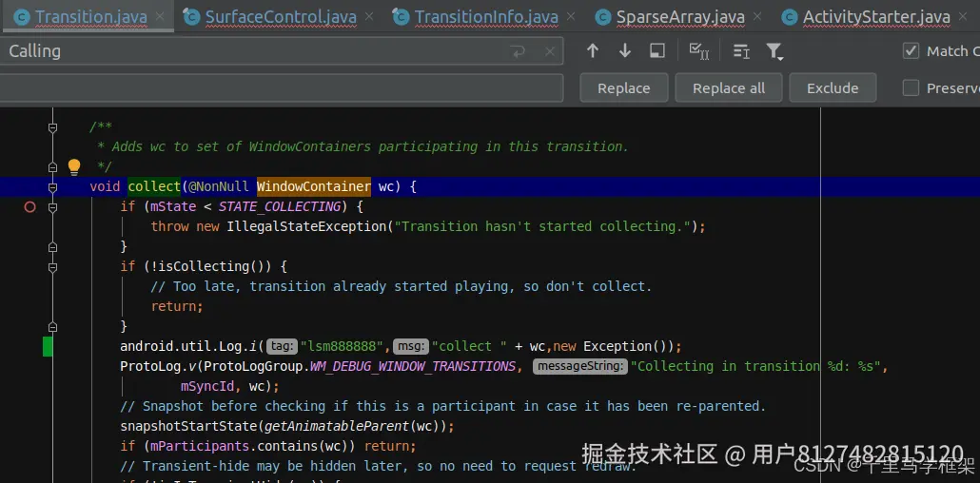Image resolution: width=980 pixels, height=483 pixels.
Task: Click the Replace button
Action: 624,88
